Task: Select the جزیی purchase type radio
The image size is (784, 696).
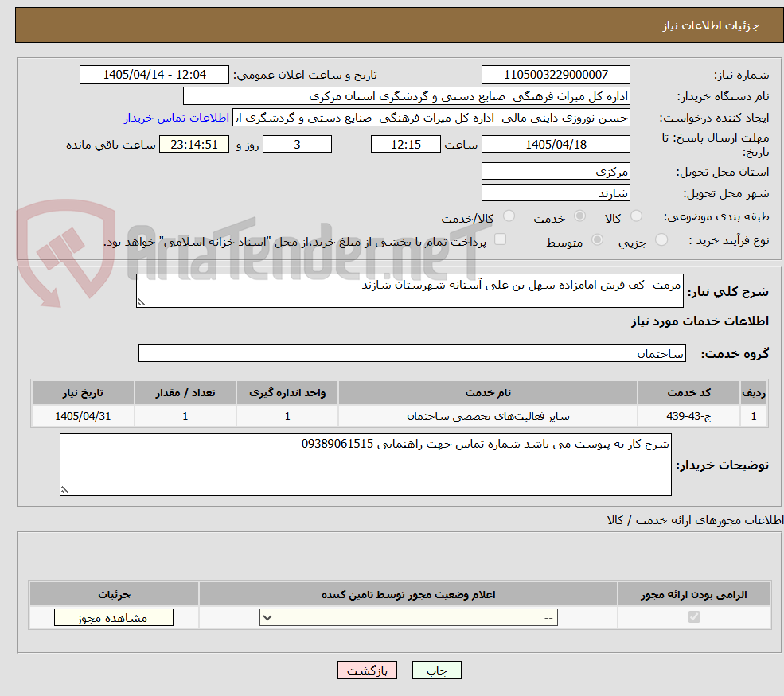Action: (x=661, y=240)
